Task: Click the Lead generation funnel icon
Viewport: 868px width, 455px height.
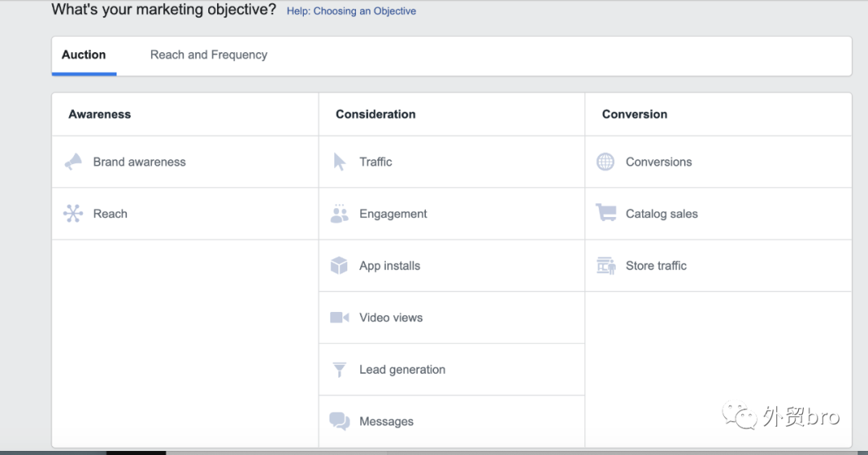Action: [x=340, y=370]
